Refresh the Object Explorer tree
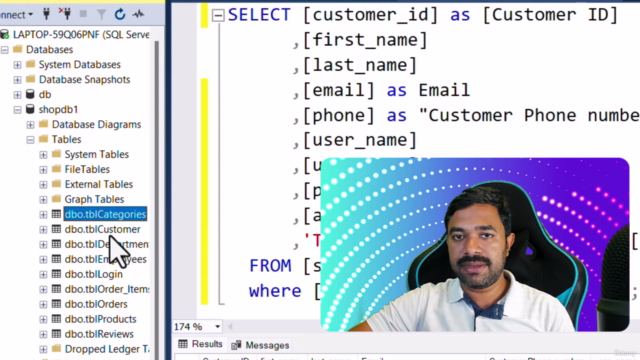This screenshot has width=640, height=360. coord(120,15)
